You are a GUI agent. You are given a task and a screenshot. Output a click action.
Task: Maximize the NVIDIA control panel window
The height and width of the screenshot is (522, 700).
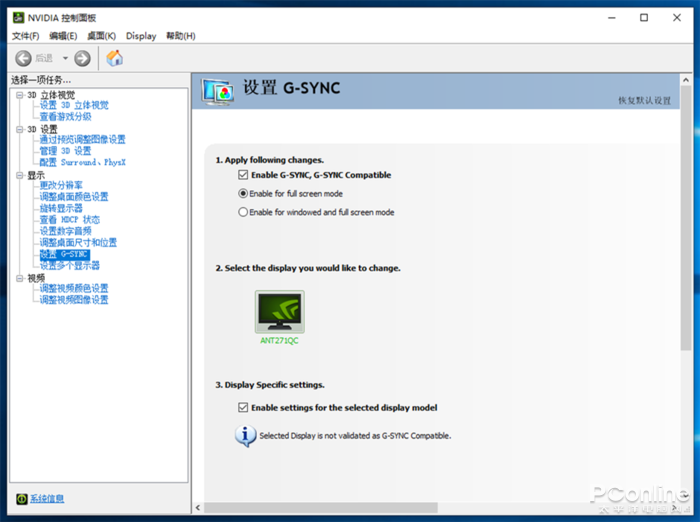pyautogui.click(x=644, y=18)
